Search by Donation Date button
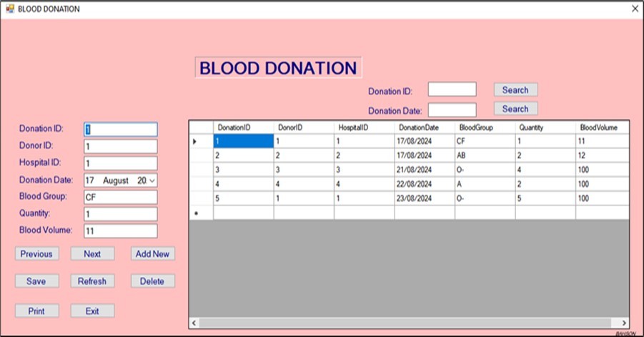The image size is (644, 337). (515, 109)
